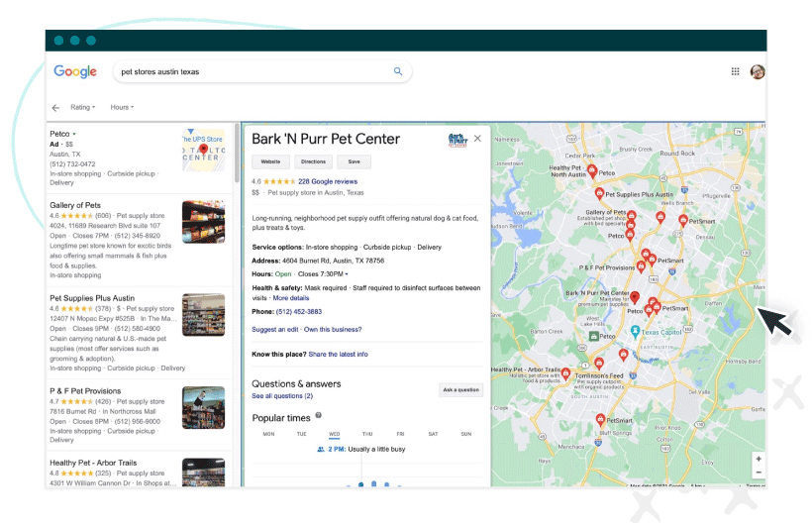
Task: Select the FRI popular times tab
Action: [400, 434]
